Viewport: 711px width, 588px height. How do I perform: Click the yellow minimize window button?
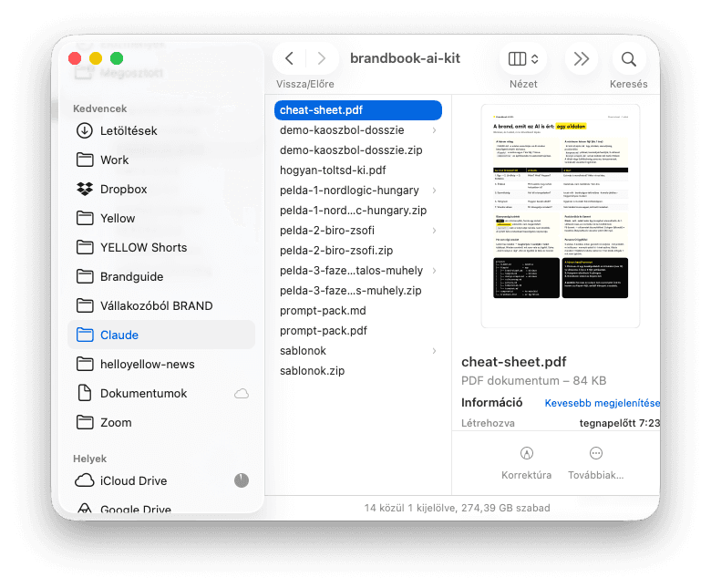coord(96,58)
